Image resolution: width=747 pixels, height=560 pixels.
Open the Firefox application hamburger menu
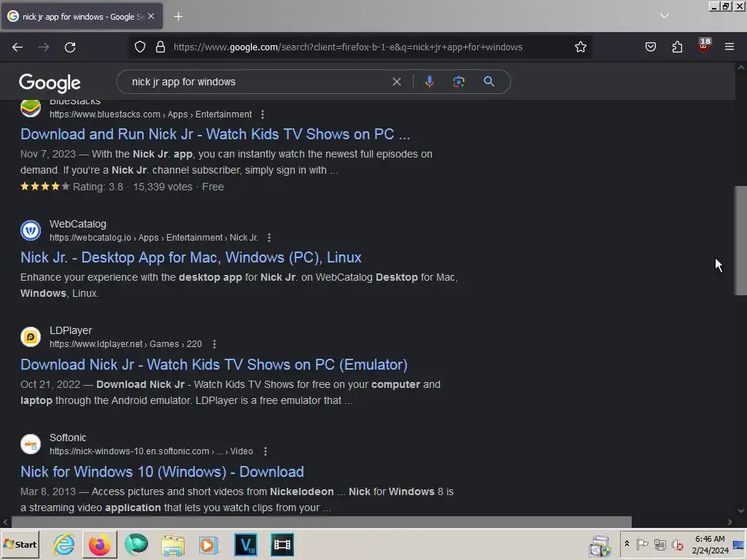pos(729,47)
